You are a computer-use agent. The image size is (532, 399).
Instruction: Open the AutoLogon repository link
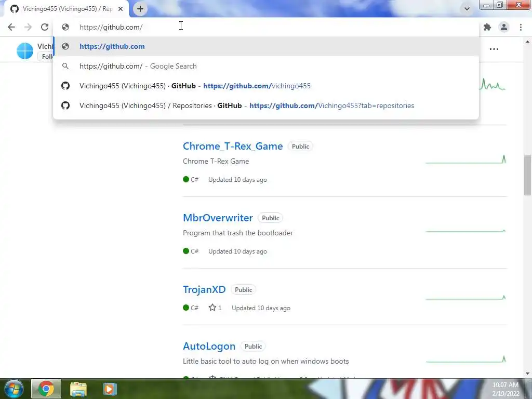click(x=209, y=346)
